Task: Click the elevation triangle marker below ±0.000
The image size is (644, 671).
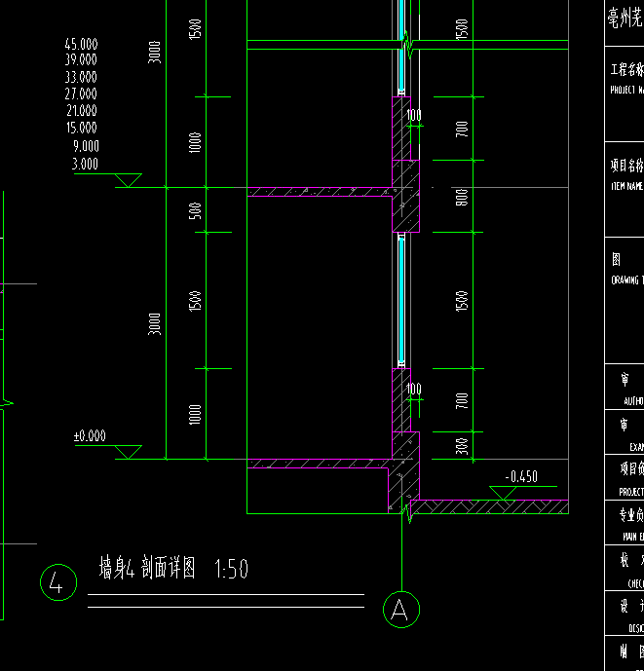Action: (128, 452)
